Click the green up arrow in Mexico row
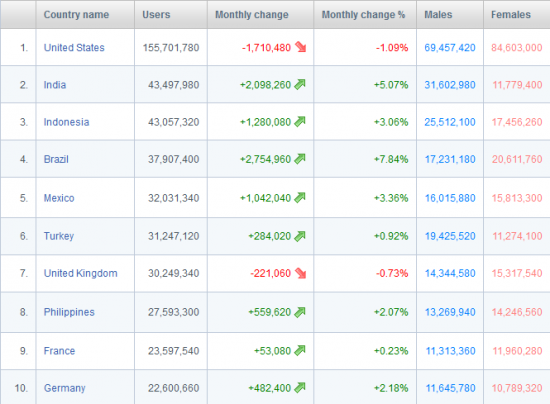This screenshot has height=404, width=550. 300,197
